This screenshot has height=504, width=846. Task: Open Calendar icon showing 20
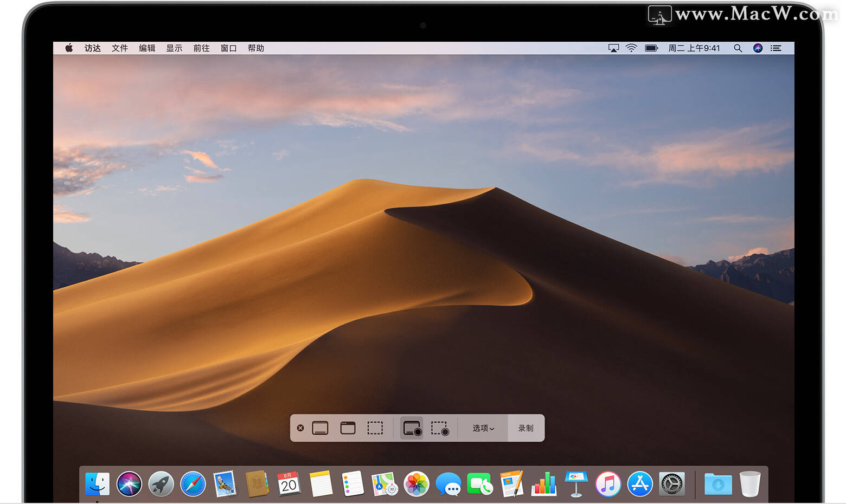(x=289, y=484)
